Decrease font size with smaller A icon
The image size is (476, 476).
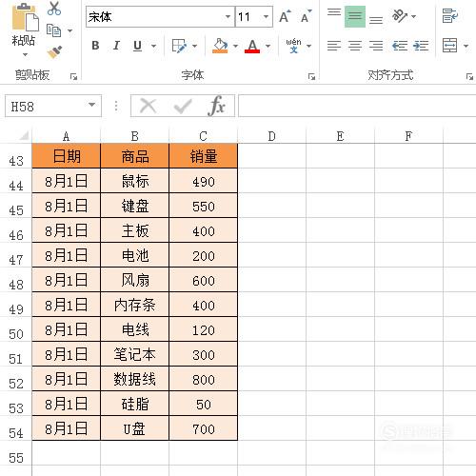(306, 16)
